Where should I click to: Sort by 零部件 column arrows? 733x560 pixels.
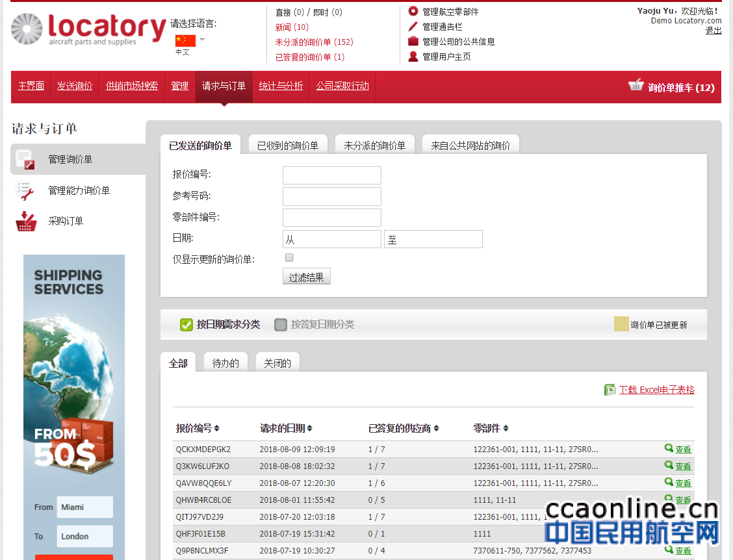506,428
